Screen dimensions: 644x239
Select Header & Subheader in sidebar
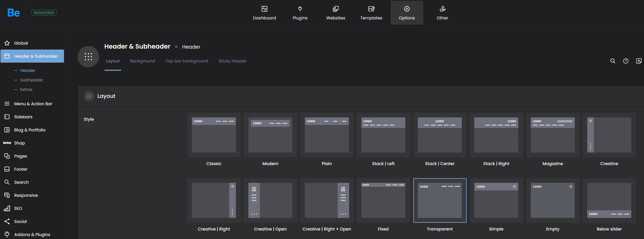pos(32,56)
